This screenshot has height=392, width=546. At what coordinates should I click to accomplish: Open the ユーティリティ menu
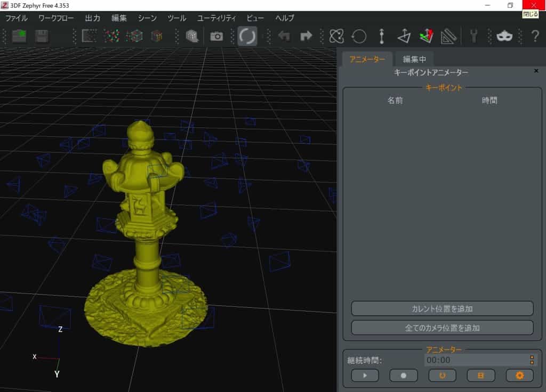point(216,18)
